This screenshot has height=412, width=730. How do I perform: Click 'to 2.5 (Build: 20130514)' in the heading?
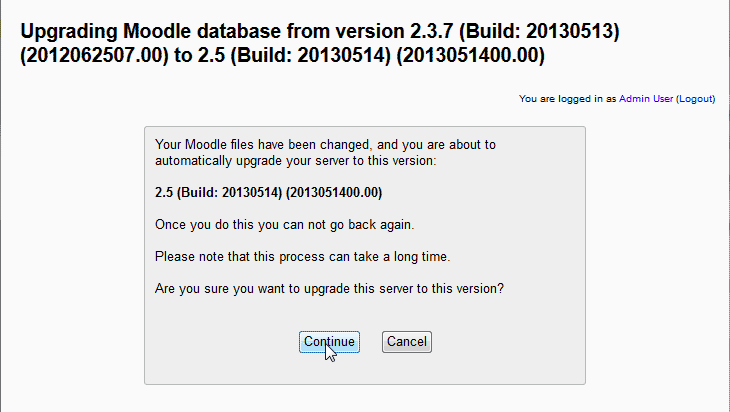tap(286, 58)
